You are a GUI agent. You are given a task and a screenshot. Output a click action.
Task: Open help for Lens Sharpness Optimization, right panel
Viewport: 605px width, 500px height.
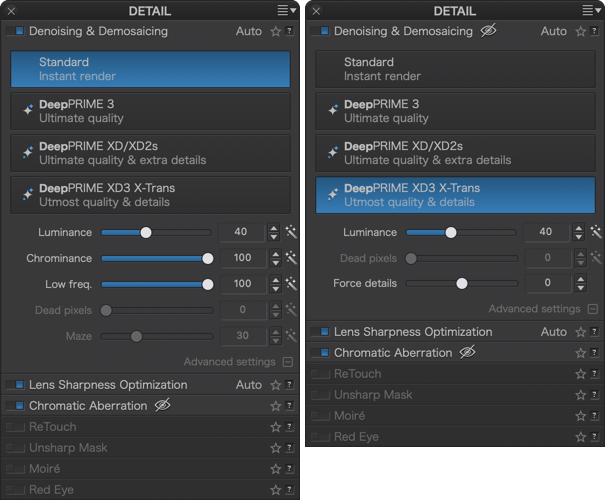point(594,331)
